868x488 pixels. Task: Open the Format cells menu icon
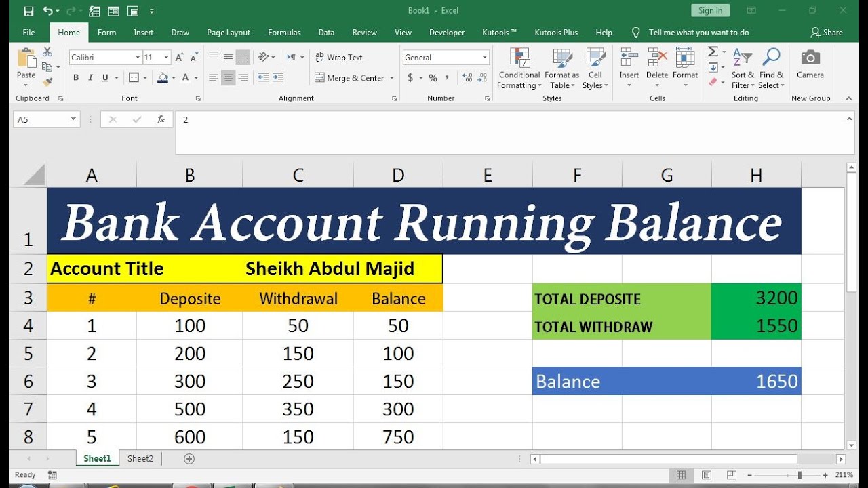coord(685,57)
